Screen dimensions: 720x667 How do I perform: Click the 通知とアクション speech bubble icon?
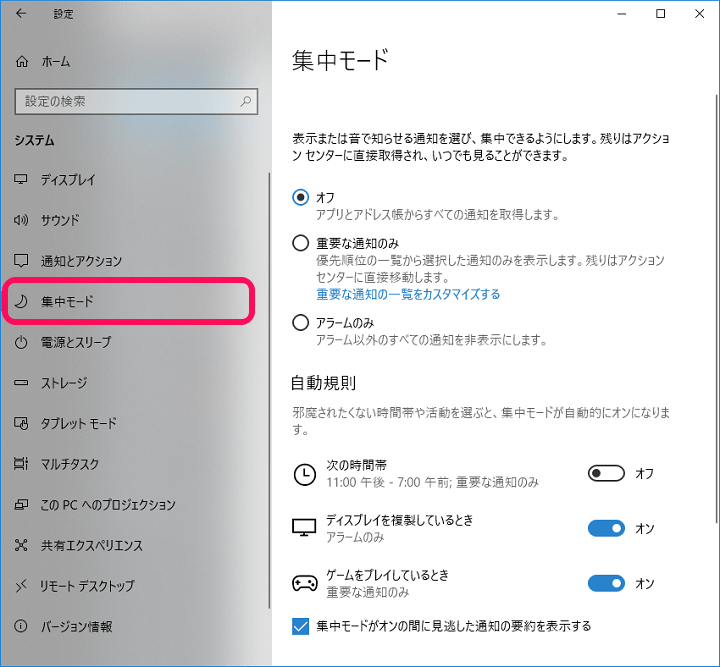coord(21,261)
